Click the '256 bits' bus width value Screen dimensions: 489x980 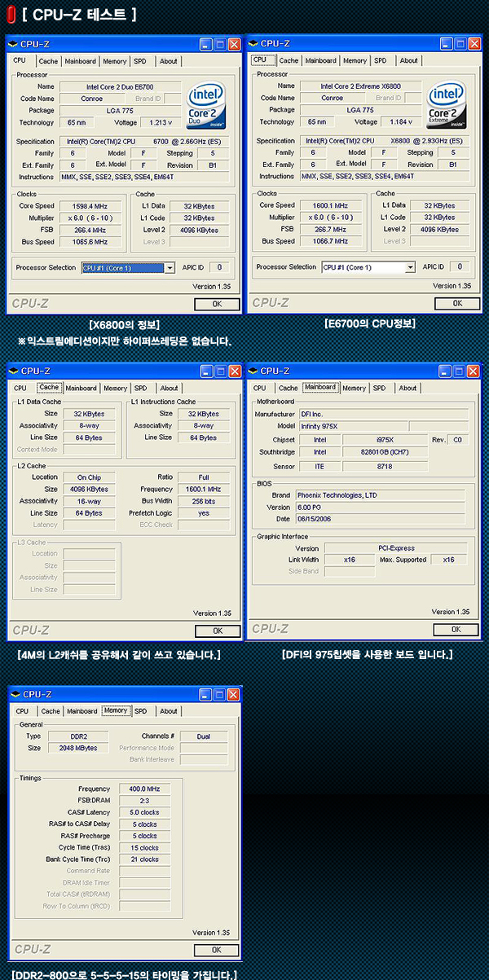tap(204, 501)
